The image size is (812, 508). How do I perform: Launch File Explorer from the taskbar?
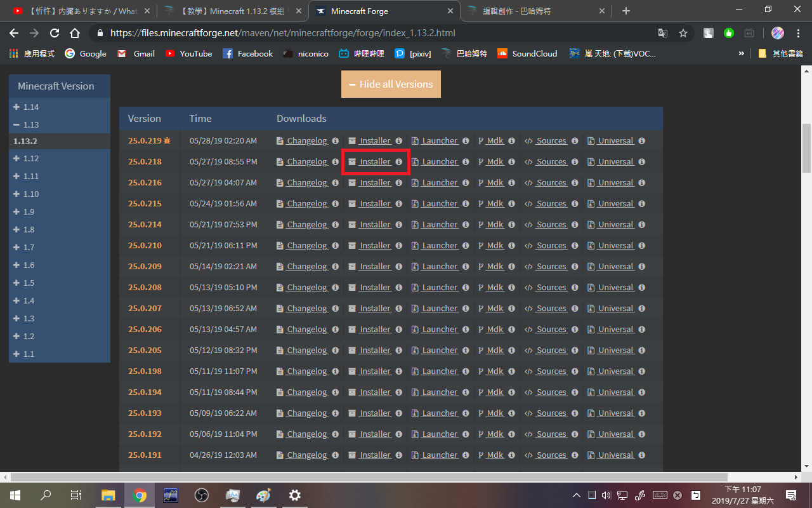[x=108, y=495]
